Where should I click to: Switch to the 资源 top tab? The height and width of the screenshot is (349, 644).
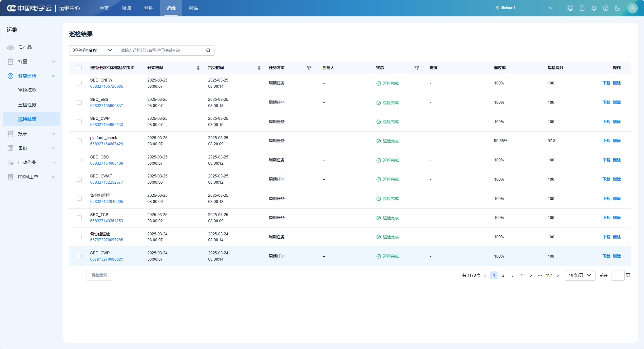point(126,8)
